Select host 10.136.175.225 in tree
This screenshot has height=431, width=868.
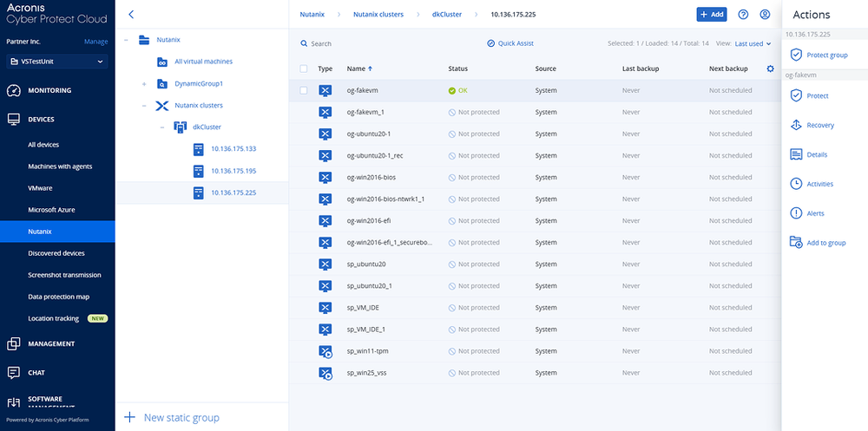233,193
